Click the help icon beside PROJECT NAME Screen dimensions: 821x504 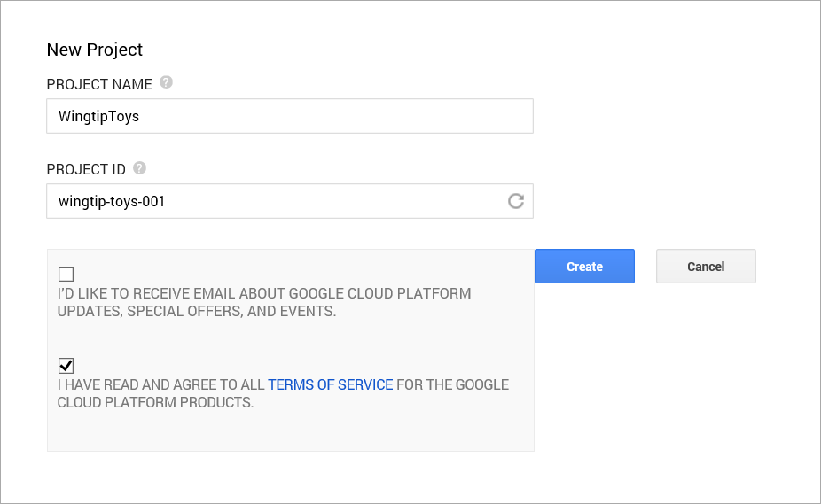click(x=166, y=83)
